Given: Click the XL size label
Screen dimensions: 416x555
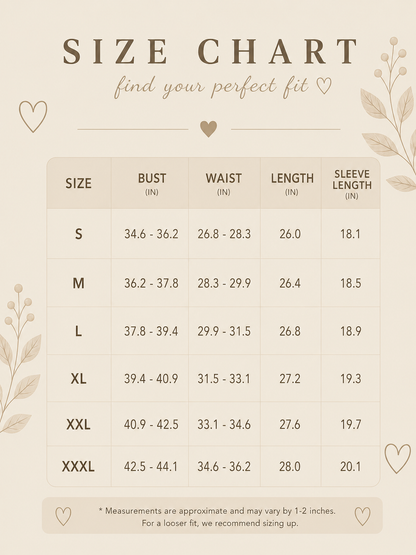Looking at the screenshot, I should point(78,379).
